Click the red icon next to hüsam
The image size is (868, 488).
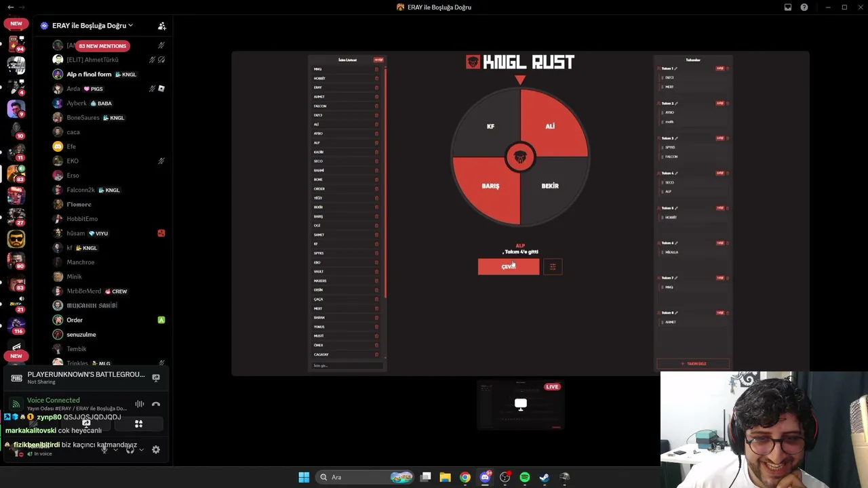click(161, 233)
